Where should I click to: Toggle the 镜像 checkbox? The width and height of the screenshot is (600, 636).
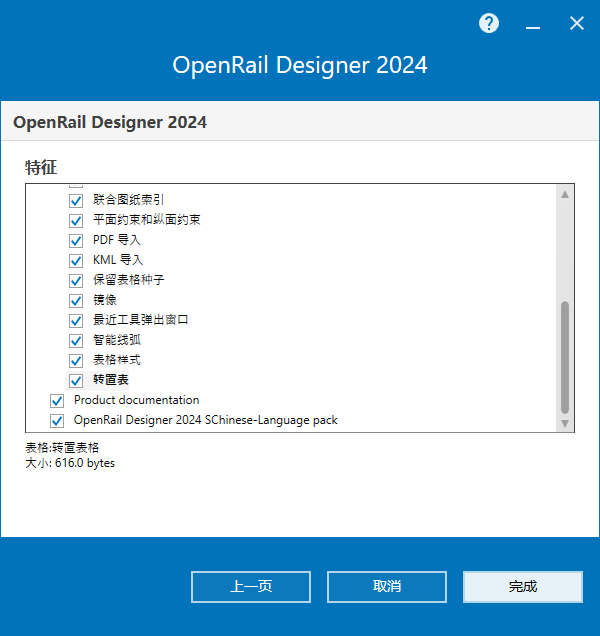[x=76, y=301]
